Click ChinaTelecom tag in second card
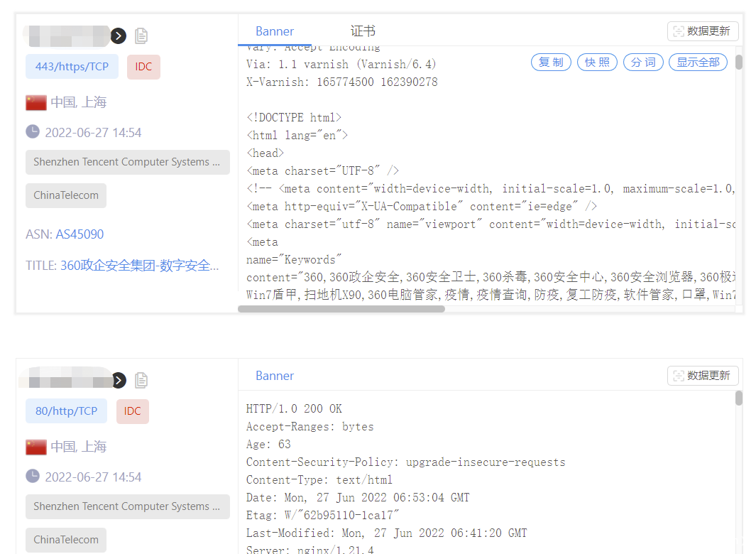 (66, 540)
